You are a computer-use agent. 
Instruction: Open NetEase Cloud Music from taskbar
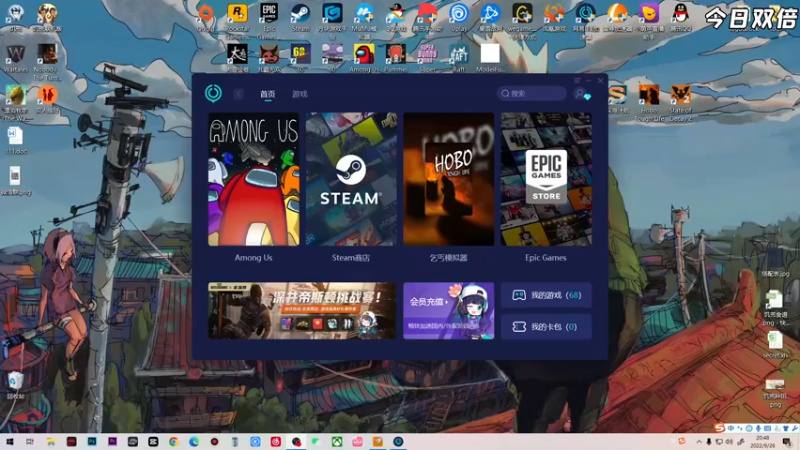point(276,442)
